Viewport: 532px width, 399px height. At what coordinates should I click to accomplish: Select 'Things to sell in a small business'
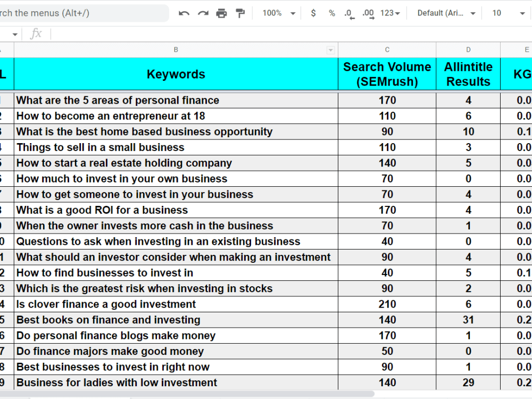[176, 147]
